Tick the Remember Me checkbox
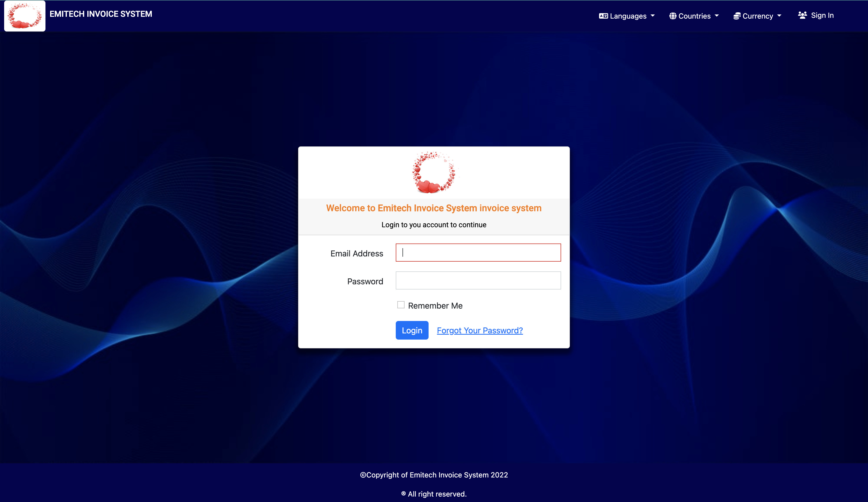The image size is (868, 502). pos(401,305)
